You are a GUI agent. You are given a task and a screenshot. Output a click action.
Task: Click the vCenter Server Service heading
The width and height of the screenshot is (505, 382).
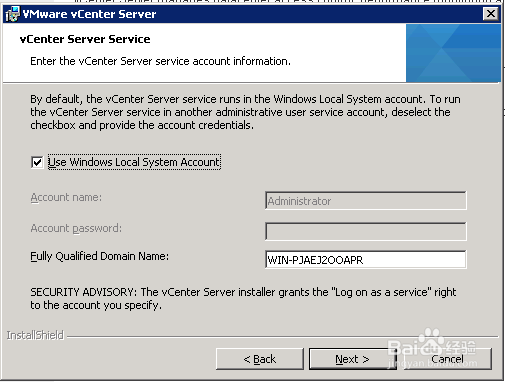click(x=85, y=39)
